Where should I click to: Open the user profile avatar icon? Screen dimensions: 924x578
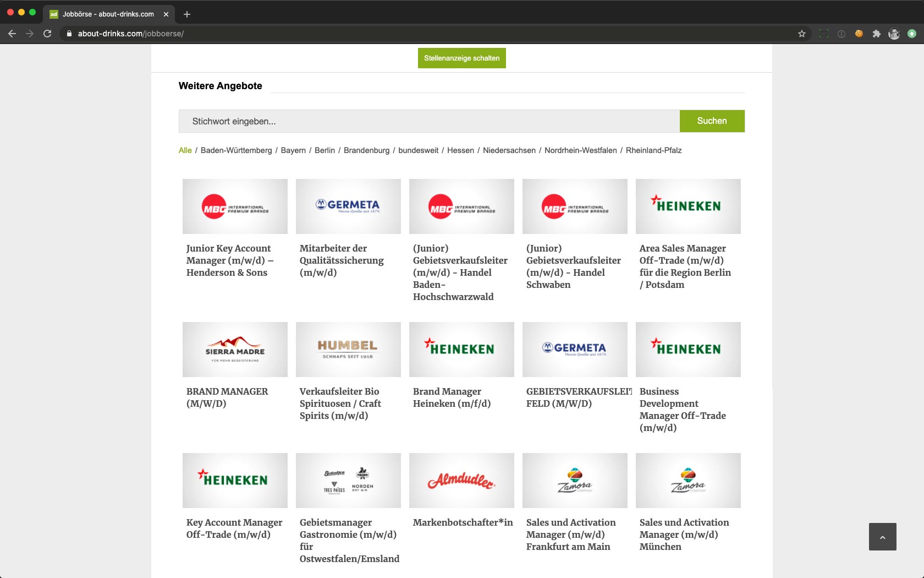pyautogui.click(x=894, y=34)
